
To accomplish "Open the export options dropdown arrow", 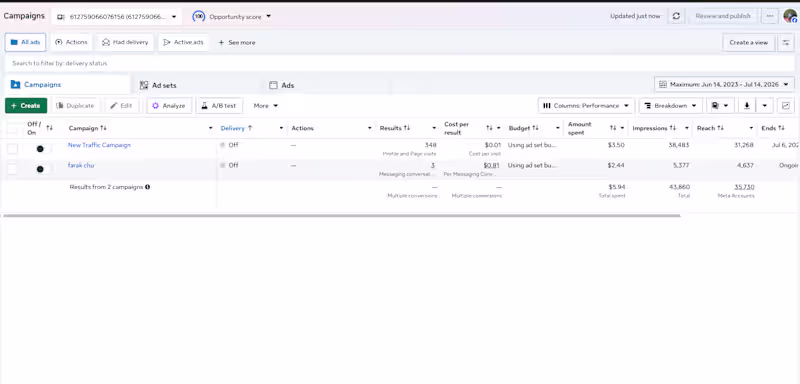I will point(764,106).
